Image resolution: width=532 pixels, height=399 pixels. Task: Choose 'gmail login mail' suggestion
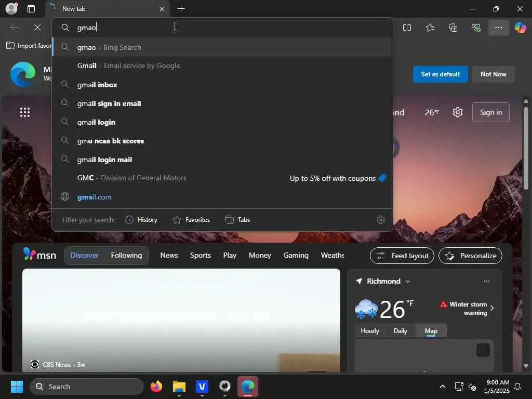pyautogui.click(x=222, y=159)
